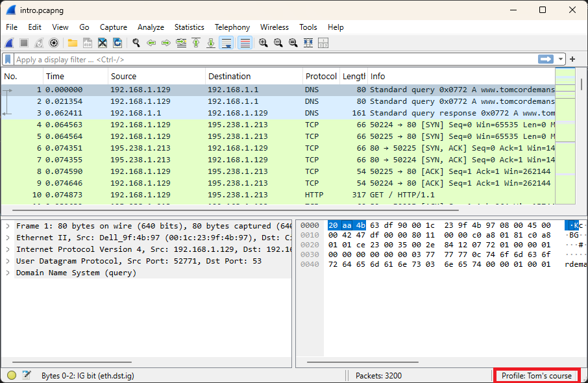Click the stop capture square icon

coord(24,43)
